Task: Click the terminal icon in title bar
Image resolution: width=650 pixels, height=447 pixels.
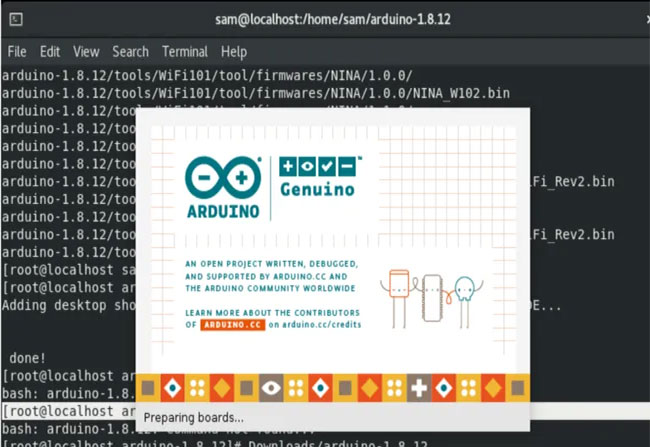Action: pyautogui.click(x=16, y=19)
